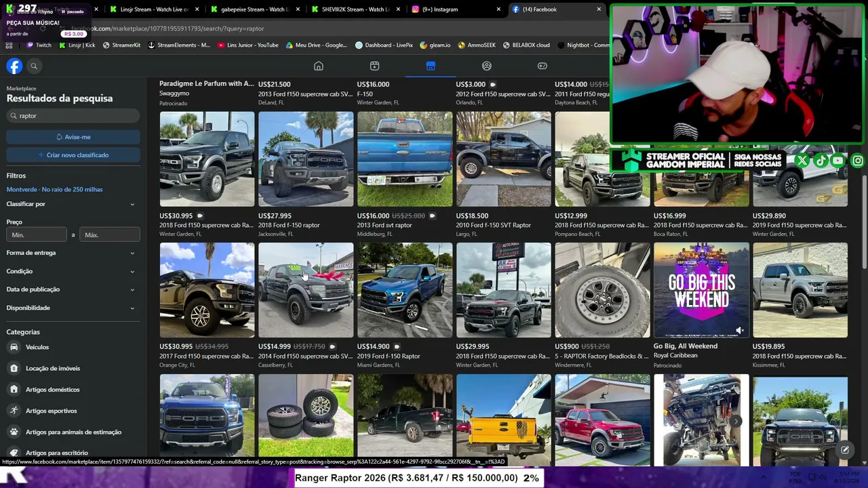868x488 pixels.
Task: Open the Groups icon in top navigation
Action: [x=486, y=66]
